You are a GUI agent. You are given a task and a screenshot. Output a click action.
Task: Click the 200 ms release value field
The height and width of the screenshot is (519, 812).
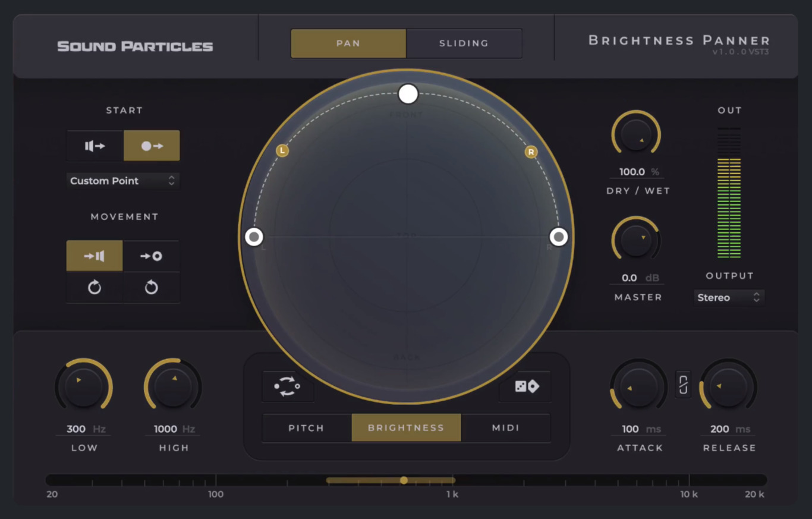point(728,429)
